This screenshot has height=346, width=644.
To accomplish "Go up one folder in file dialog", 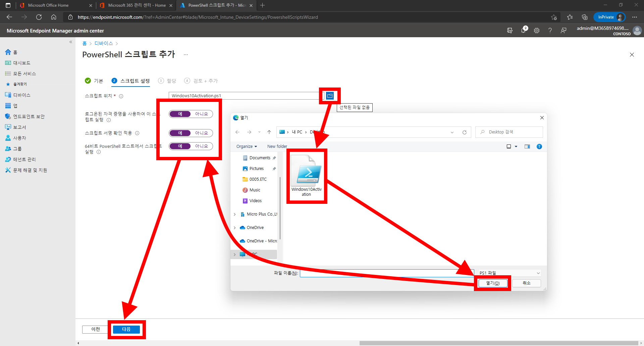I will point(269,132).
